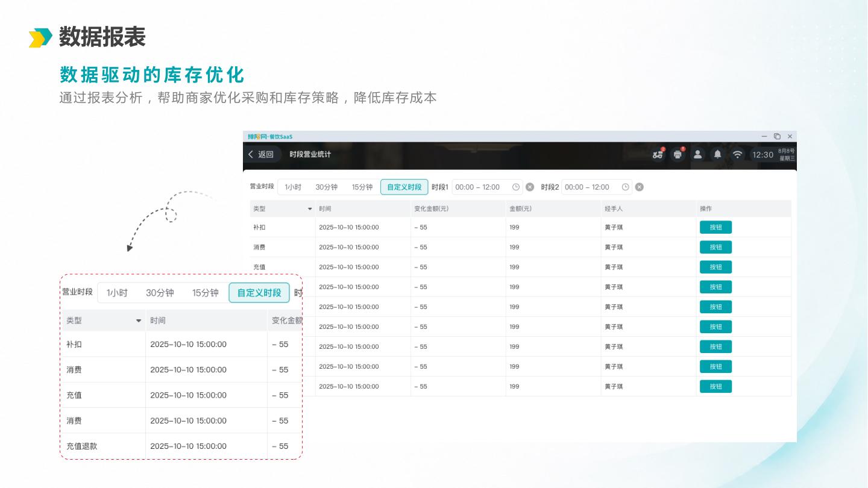Select 1小时 in the main window
The width and height of the screenshot is (868, 488).
(x=293, y=187)
